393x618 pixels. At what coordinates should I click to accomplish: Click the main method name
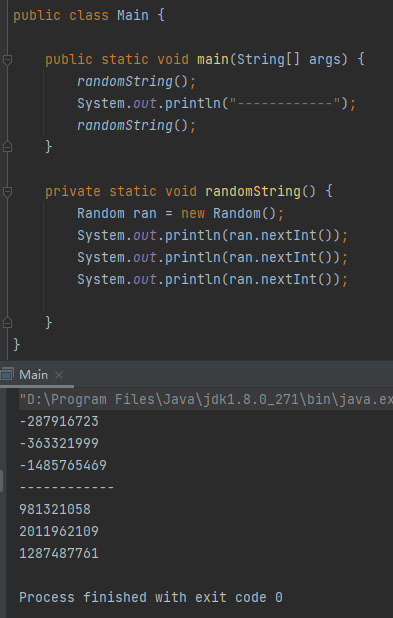tap(213, 60)
